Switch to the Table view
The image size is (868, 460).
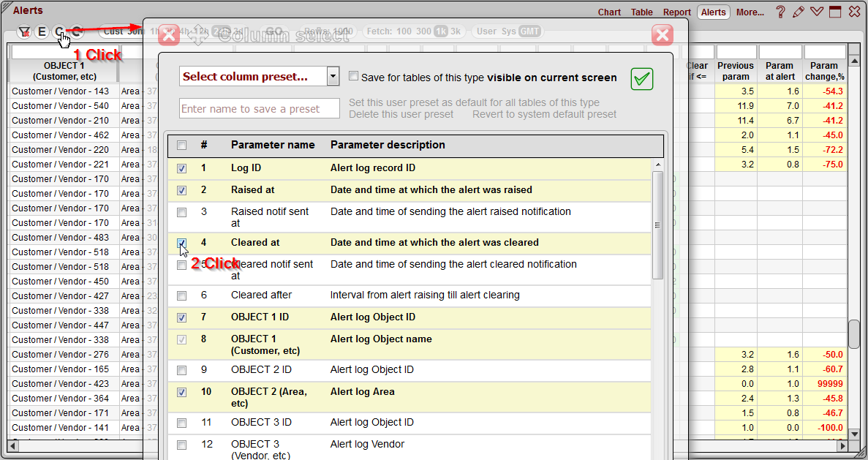point(641,12)
